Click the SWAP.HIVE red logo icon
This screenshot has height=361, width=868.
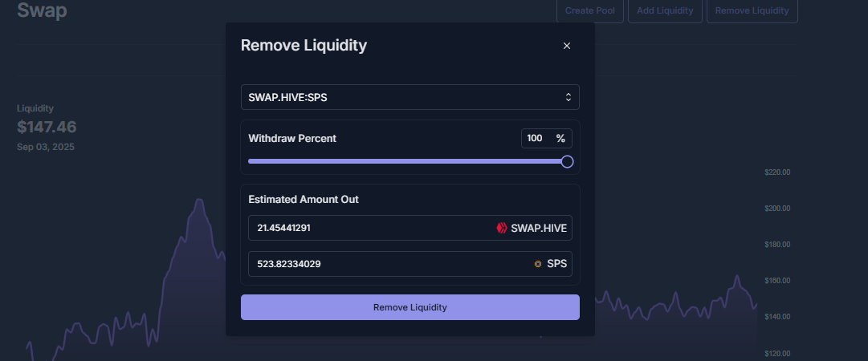[502, 228]
